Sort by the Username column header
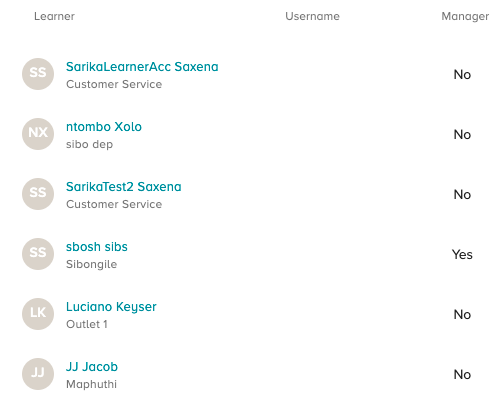Image resolution: width=497 pixels, height=399 pixels. pyautogui.click(x=312, y=16)
